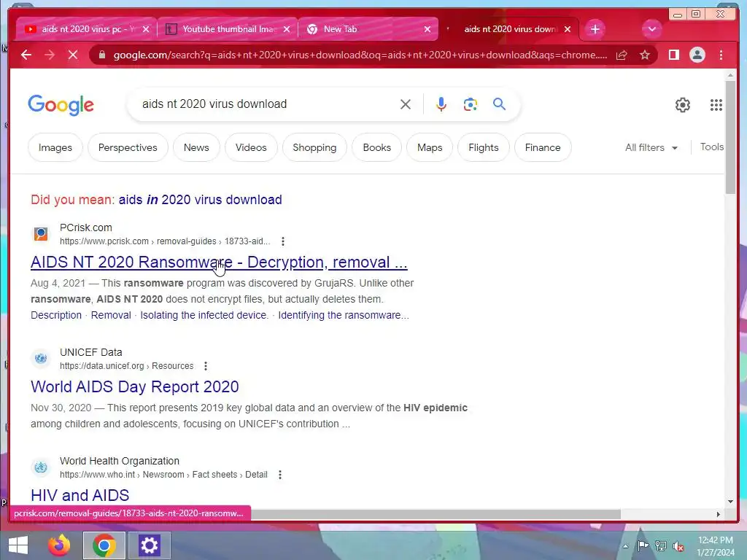Open Chrome's three-dot menu
This screenshot has height=560, width=747.
point(721,55)
